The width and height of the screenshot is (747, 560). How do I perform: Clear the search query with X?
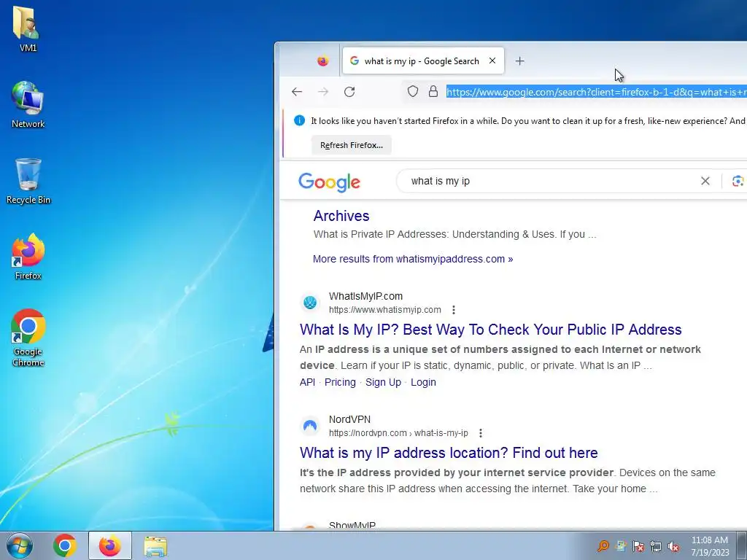705,181
